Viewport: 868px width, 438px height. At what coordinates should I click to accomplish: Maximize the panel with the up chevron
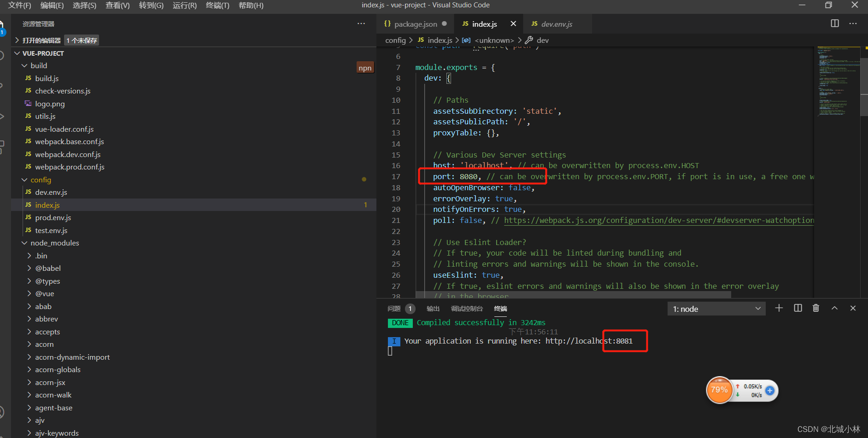[834, 308]
